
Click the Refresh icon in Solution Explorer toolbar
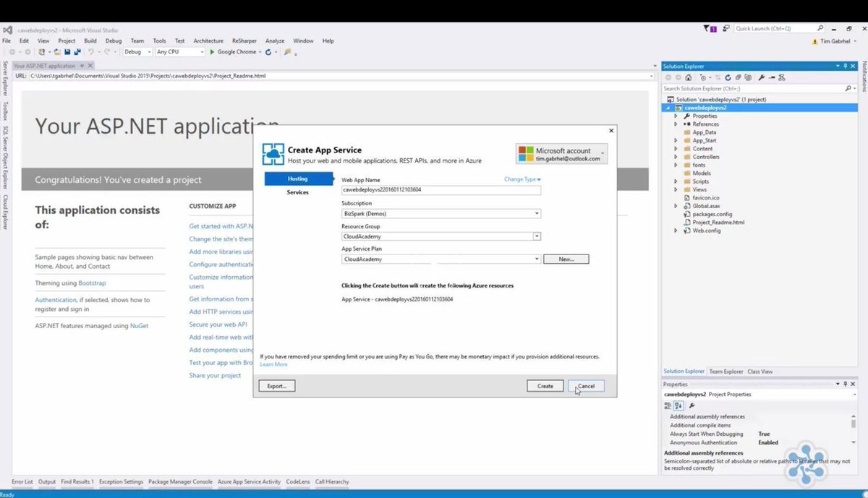pyautogui.click(x=728, y=77)
